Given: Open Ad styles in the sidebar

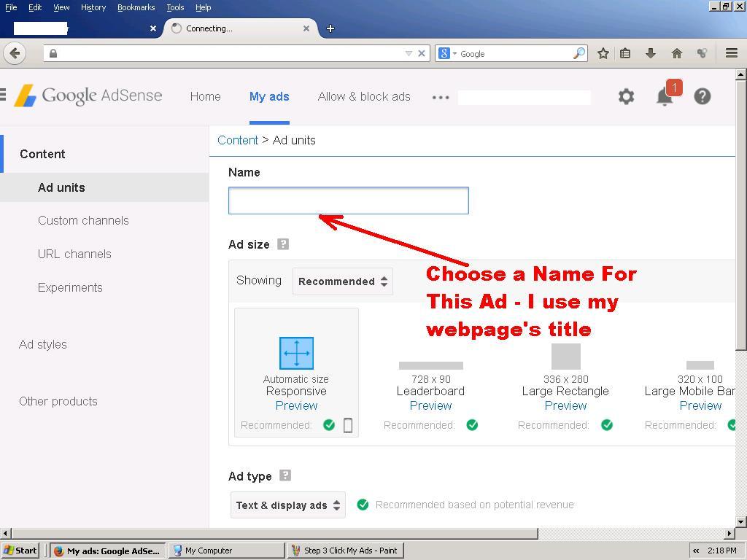Looking at the screenshot, I should (x=43, y=344).
